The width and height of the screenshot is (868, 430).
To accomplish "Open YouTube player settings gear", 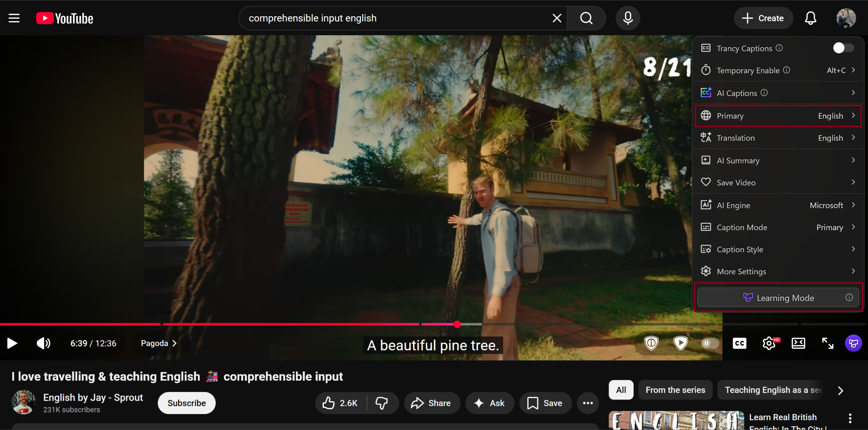I will [769, 343].
